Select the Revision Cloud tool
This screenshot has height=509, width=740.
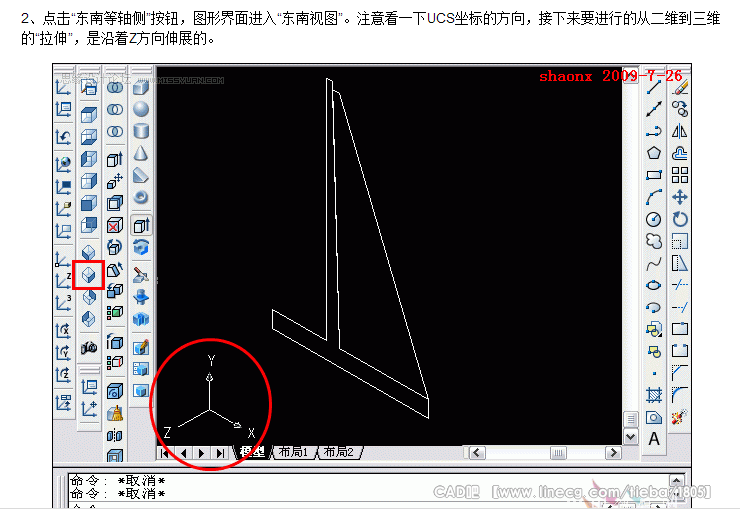(x=654, y=241)
